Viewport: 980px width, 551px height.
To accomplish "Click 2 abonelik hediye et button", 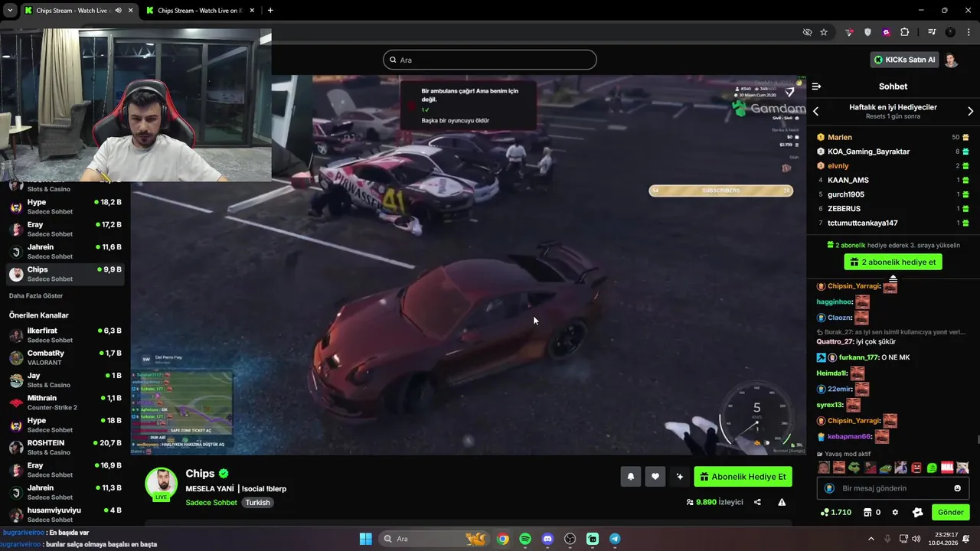I will (893, 262).
